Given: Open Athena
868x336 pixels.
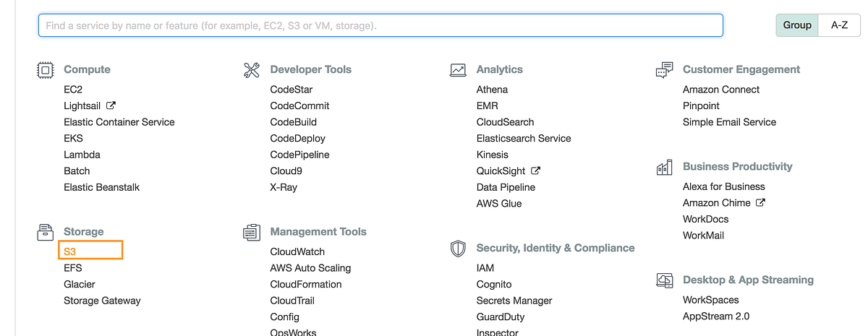Looking at the screenshot, I should [492, 90].
